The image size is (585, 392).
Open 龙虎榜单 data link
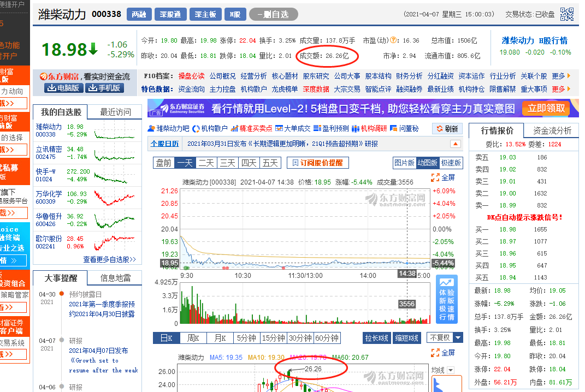285,89
